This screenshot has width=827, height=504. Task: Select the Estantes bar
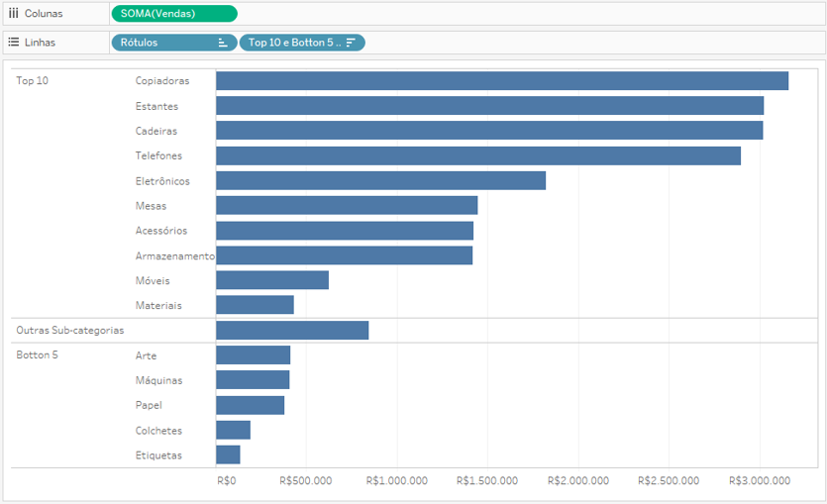pos(490,105)
